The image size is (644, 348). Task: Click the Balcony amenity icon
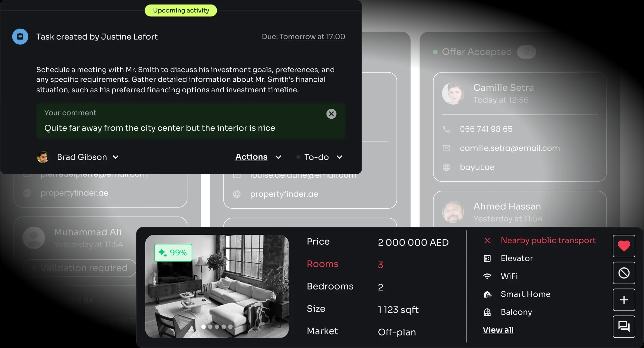coord(487,312)
